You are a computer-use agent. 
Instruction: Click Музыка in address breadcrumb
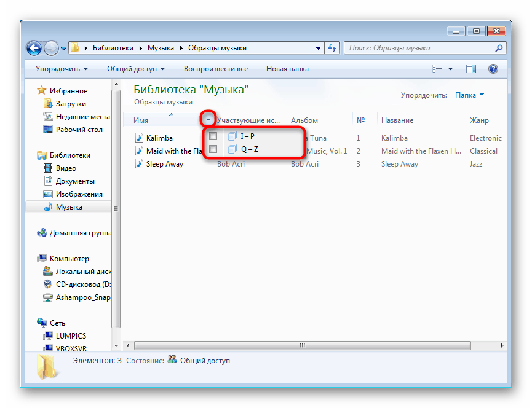pos(161,48)
